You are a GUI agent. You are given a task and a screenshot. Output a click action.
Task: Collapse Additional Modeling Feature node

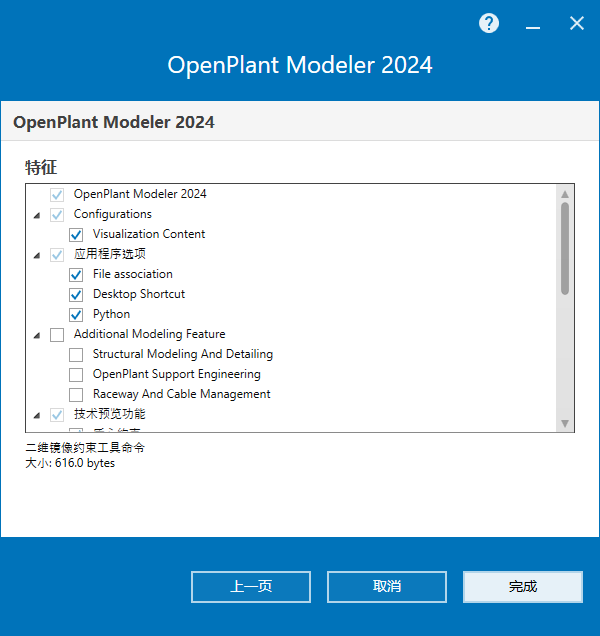pos(37,335)
